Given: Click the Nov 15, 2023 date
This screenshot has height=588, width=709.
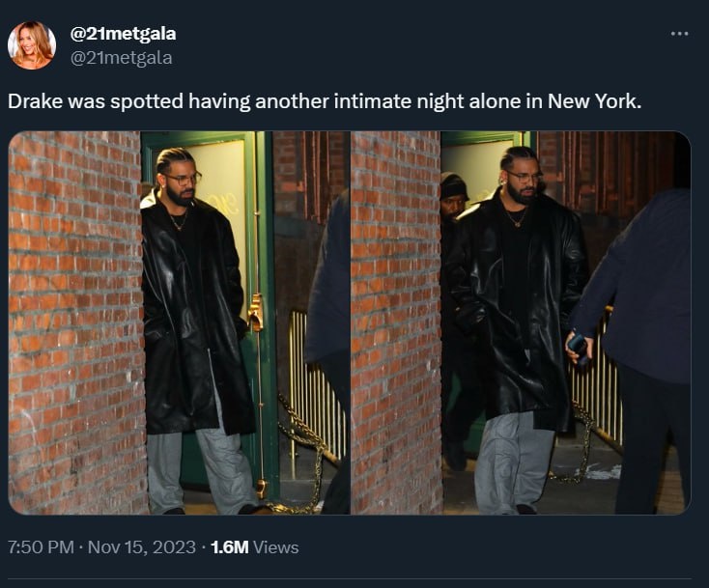Looking at the screenshot, I should tap(142, 547).
